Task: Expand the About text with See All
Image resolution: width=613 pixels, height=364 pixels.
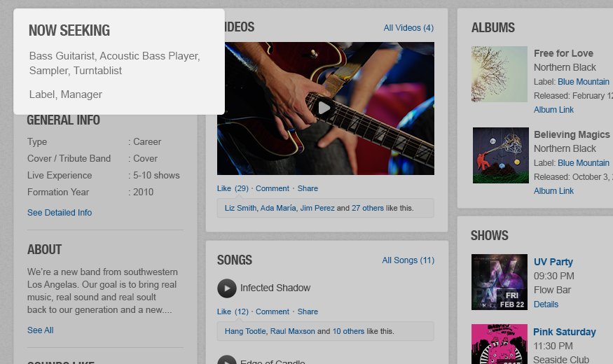Action: [x=40, y=330]
